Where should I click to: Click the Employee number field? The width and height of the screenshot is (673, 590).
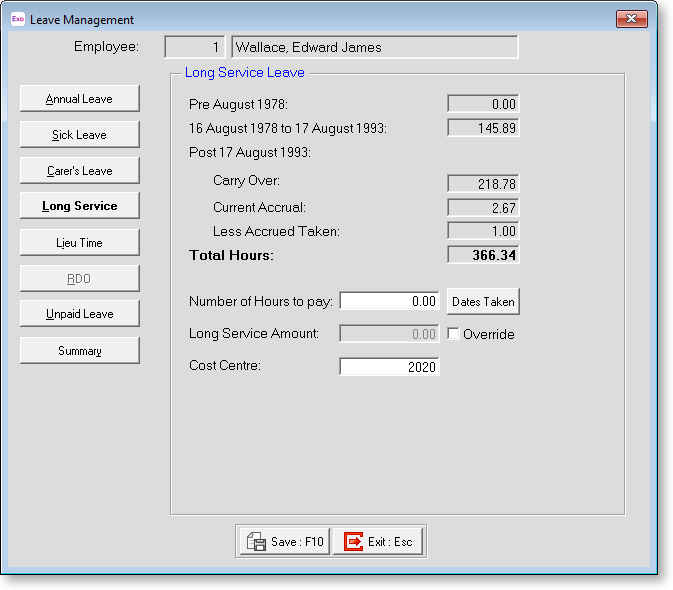(195, 47)
